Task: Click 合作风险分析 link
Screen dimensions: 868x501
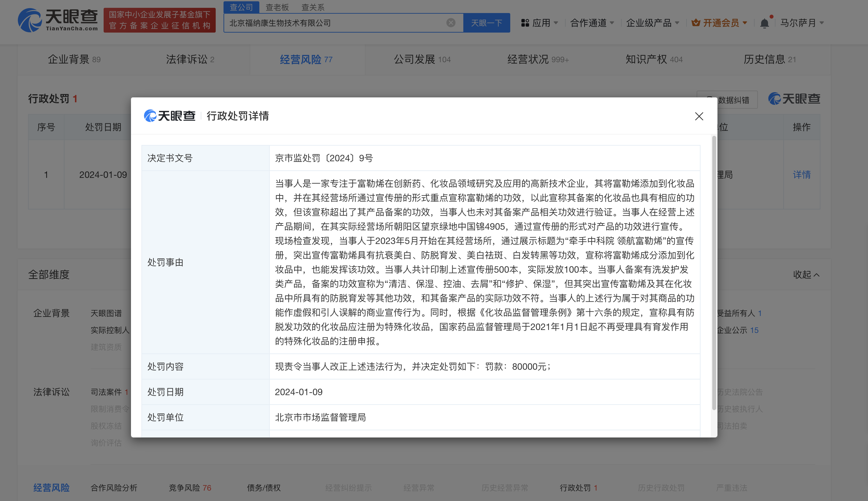Action: [114, 488]
